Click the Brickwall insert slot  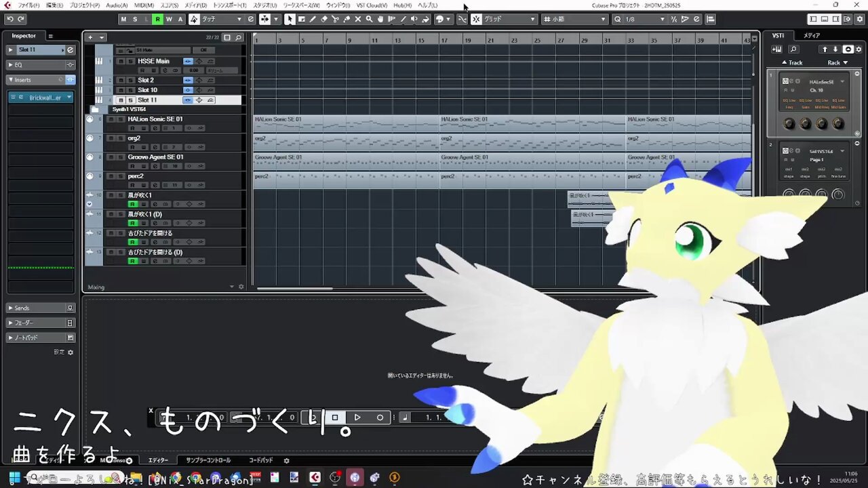click(x=41, y=98)
